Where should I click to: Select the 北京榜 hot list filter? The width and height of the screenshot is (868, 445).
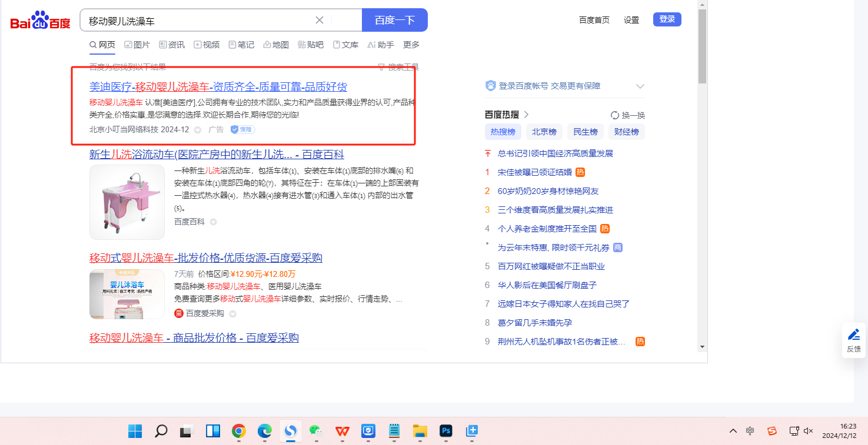click(544, 132)
